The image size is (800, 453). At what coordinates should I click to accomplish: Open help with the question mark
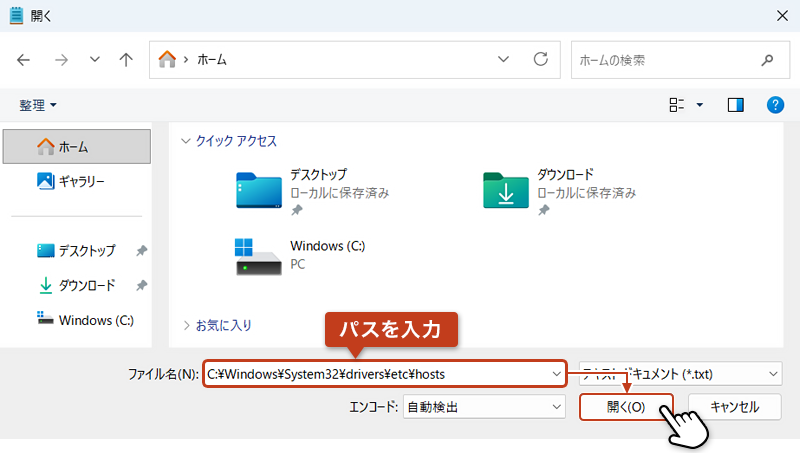[775, 105]
